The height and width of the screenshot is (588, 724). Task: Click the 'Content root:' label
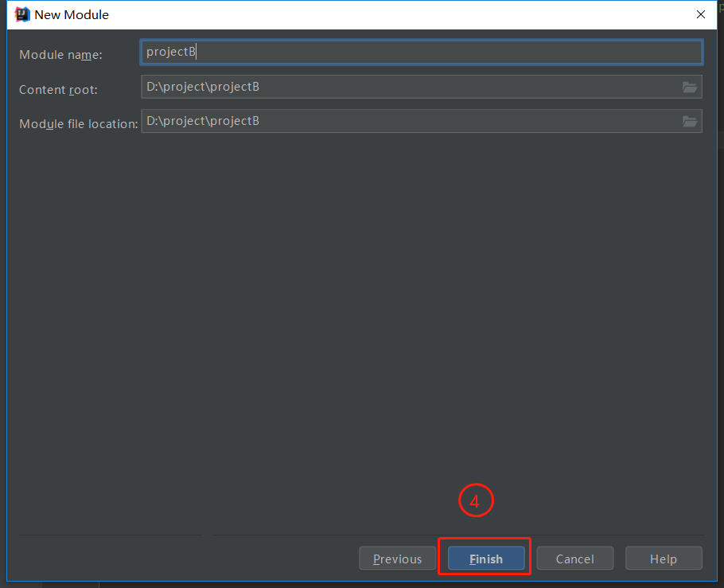[59, 90]
